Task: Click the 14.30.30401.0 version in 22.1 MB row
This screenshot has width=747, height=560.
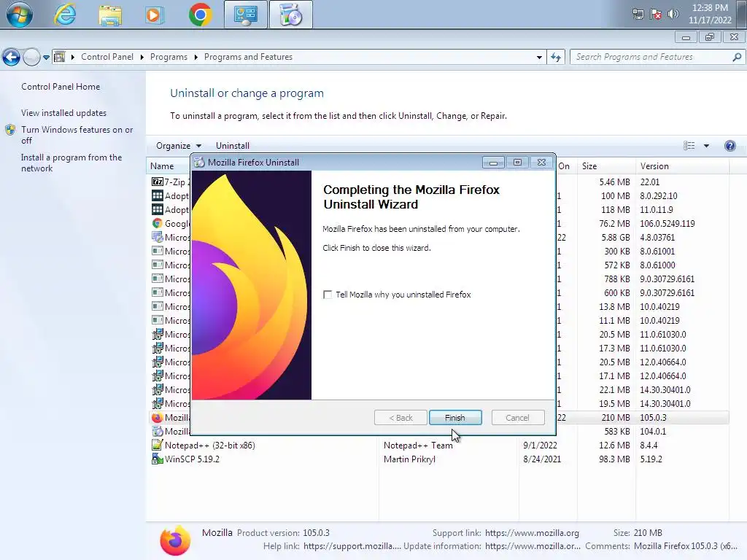Action: 665,389
